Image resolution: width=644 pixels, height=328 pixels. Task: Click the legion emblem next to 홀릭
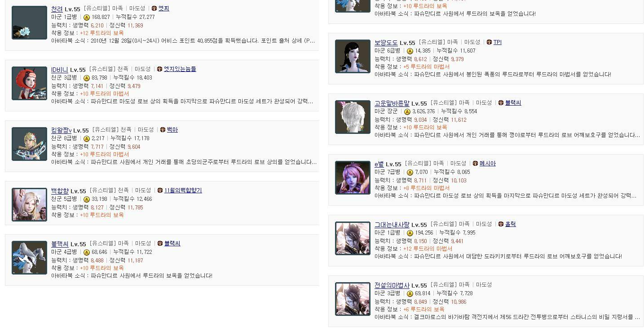point(501,224)
